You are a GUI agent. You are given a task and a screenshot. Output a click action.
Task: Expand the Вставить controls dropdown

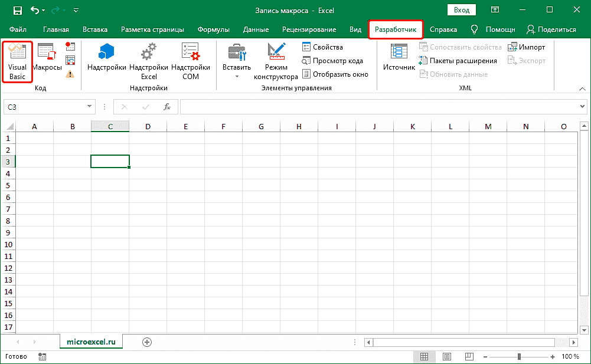tap(237, 76)
